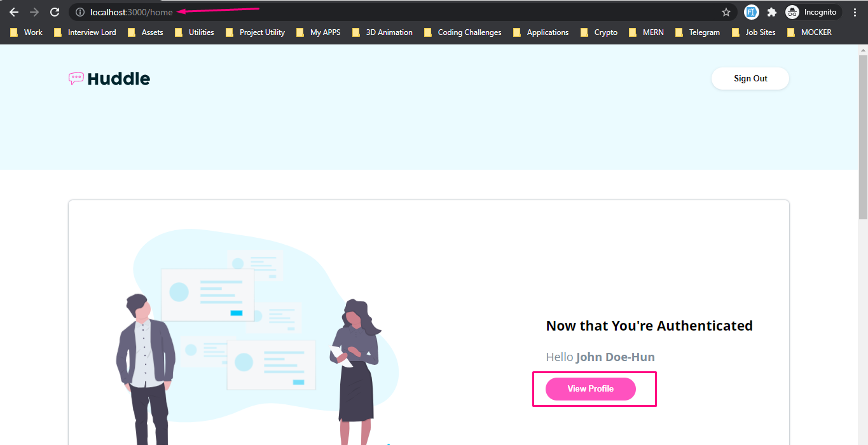Open Chrome three-dot menu
The width and height of the screenshot is (868, 445).
coord(855,12)
